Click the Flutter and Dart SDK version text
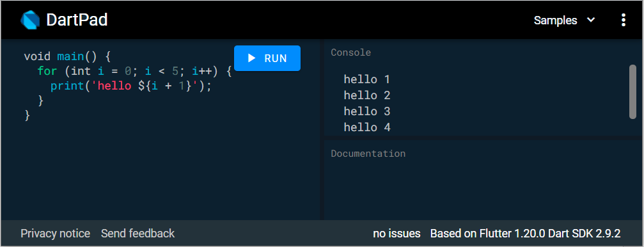 525,234
